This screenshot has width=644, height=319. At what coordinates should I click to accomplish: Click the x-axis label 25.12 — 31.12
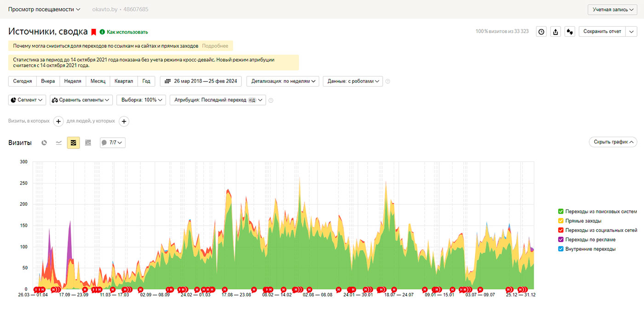520,295
